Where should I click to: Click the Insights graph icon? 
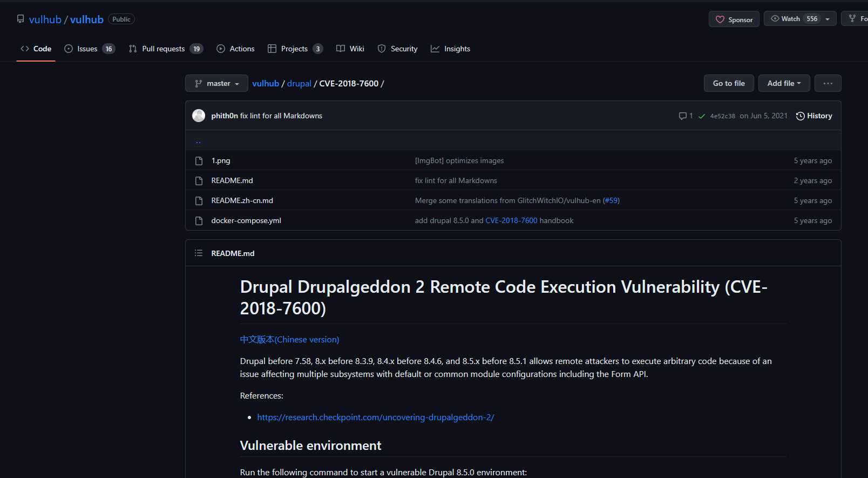tap(435, 49)
